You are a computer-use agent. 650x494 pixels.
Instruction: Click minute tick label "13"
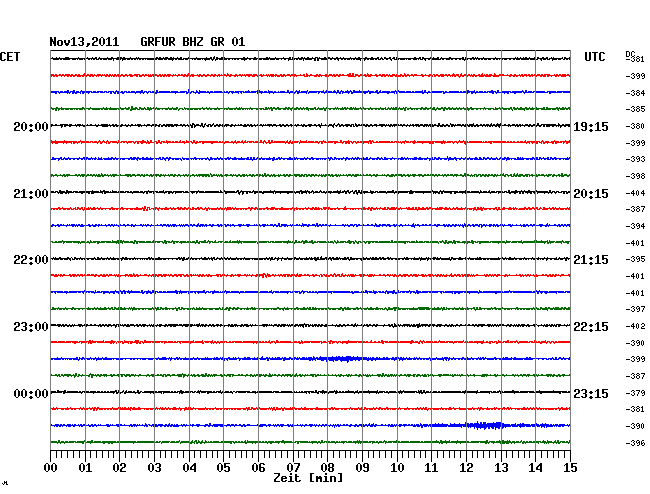[501, 468]
